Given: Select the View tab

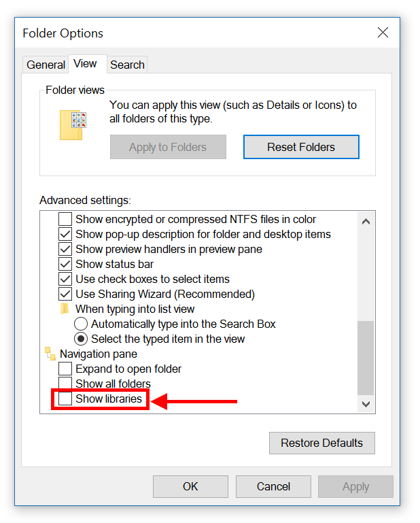Looking at the screenshot, I should pyautogui.click(x=88, y=64).
